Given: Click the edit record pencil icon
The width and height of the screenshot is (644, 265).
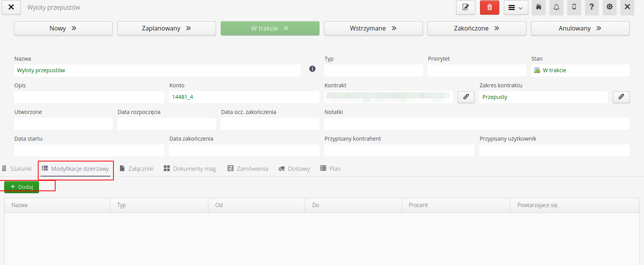Looking at the screenshot, I should (465, 7).
